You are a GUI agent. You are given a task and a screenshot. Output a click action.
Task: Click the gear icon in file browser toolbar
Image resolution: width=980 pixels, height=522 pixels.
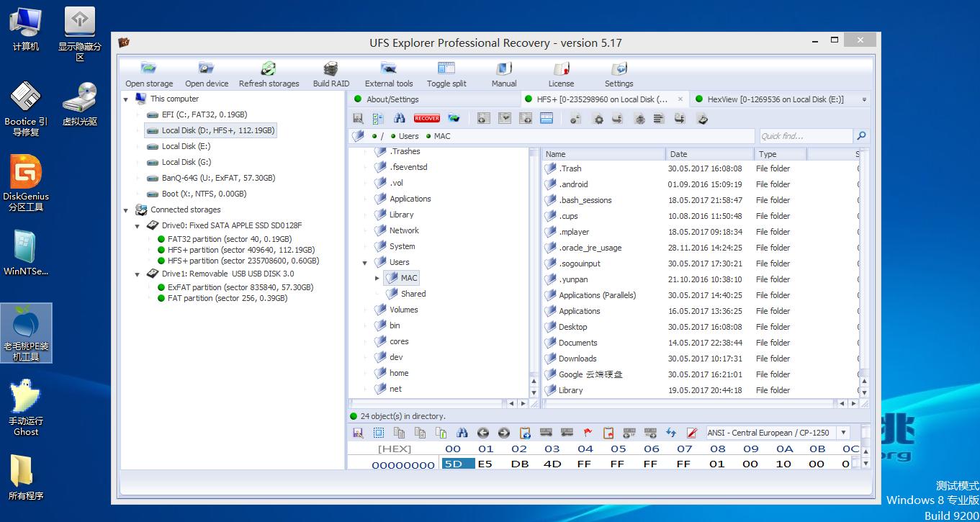pos(598,118)
